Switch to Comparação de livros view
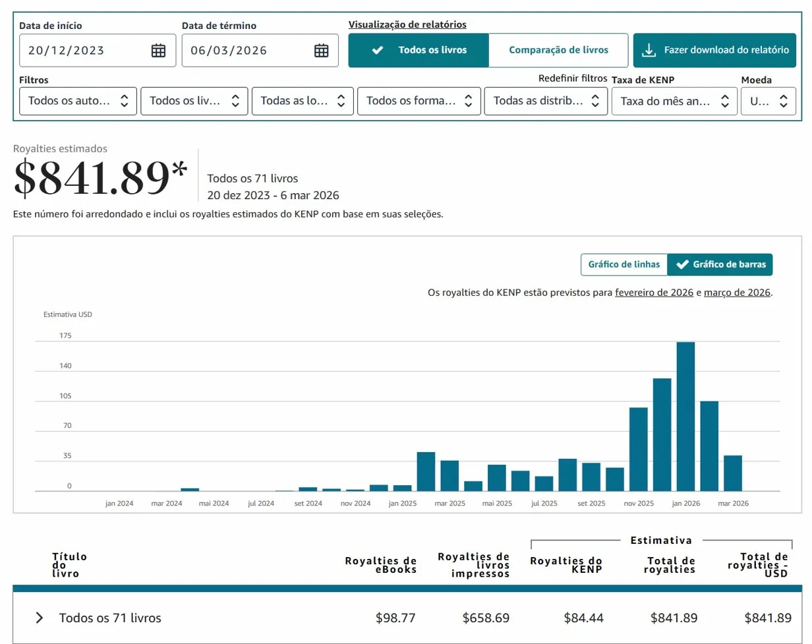This screenshot has width=812, height=644. tap(559, 49)
